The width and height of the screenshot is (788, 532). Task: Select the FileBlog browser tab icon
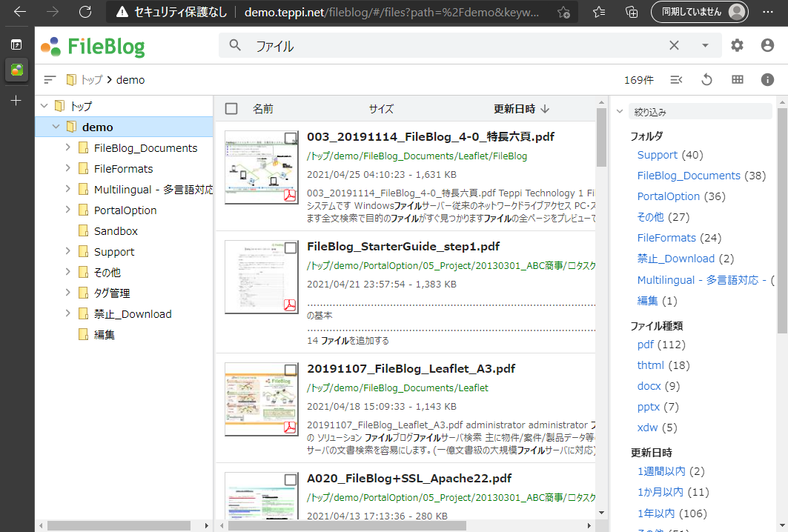coord(16,70)
